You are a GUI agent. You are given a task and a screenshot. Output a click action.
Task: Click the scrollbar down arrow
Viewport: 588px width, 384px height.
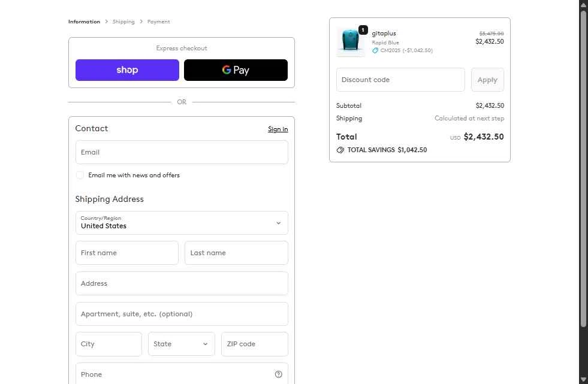pos(583,379)
